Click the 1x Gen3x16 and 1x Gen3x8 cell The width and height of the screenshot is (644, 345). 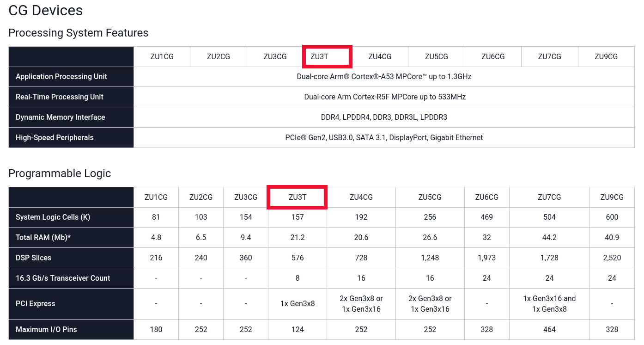click(549, 304)
